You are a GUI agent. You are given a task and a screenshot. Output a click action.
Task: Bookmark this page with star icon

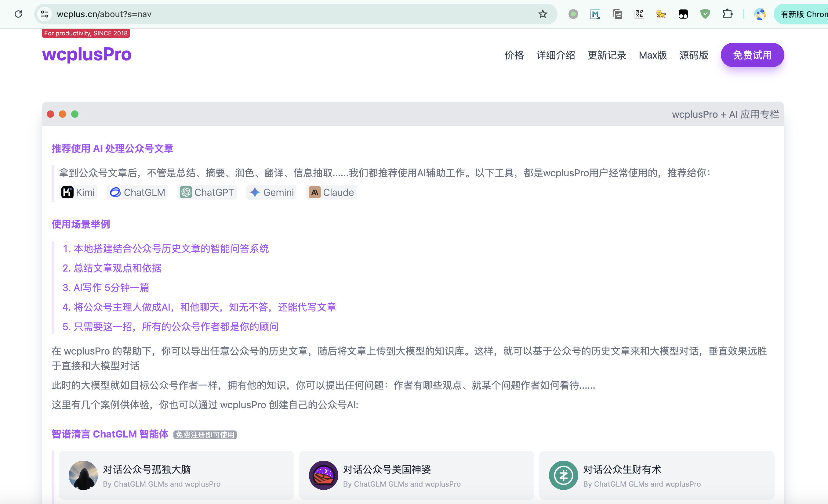click(x=542, y=14)
